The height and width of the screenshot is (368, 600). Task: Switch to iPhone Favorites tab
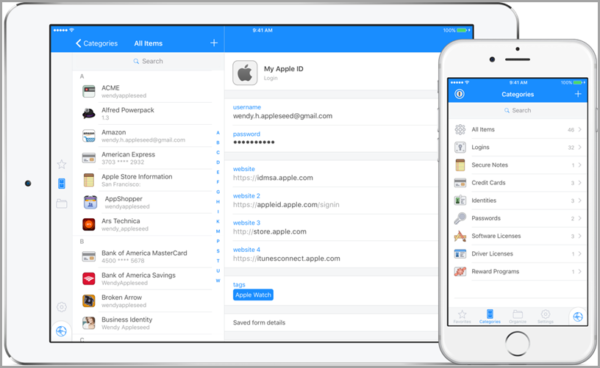click(x=462, y=316)
